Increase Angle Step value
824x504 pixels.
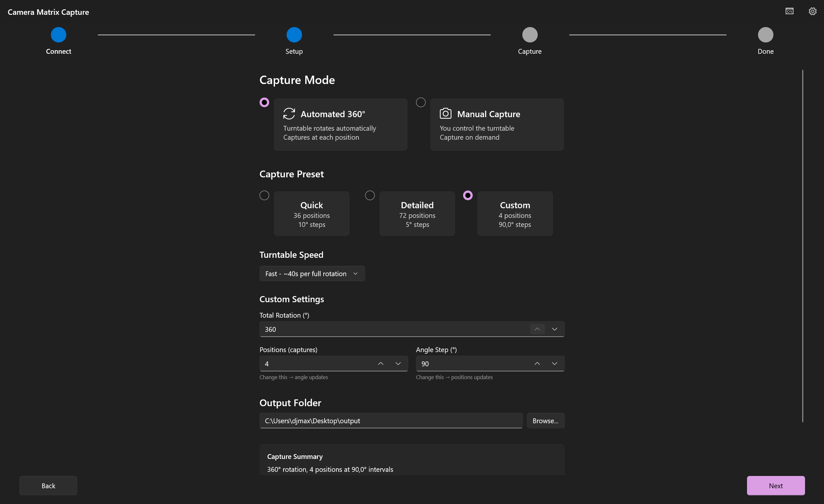(x=537, y=364)
